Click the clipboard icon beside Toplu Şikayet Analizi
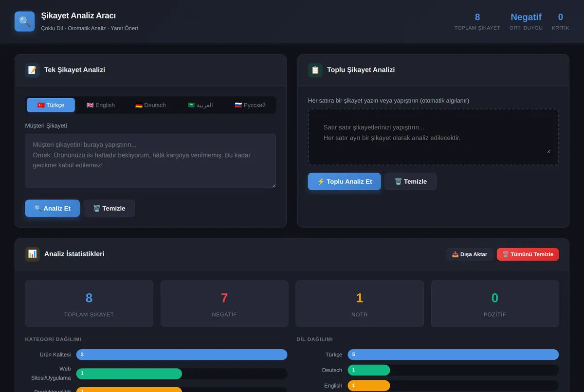The width and height of the screenshot is (584, 392). tap(315, 70)
